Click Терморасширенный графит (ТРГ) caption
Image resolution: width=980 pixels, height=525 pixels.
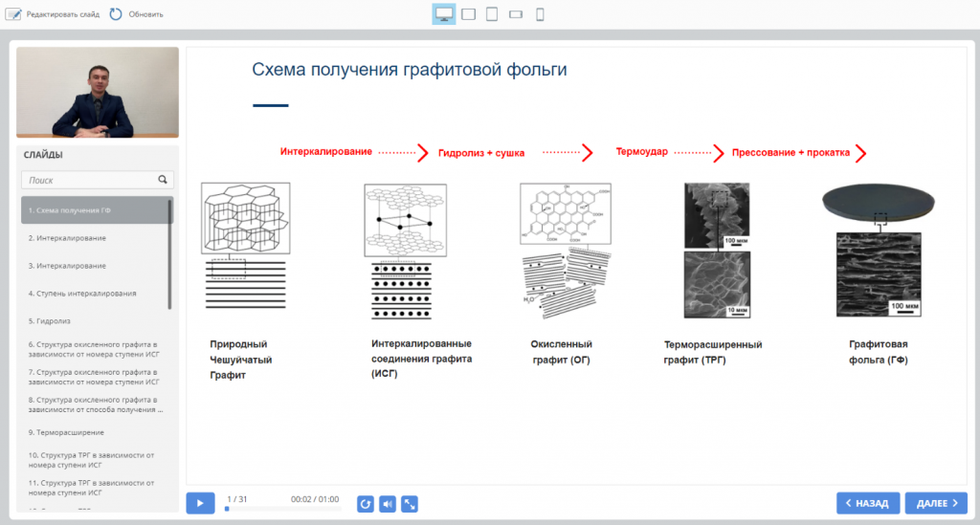712,352
